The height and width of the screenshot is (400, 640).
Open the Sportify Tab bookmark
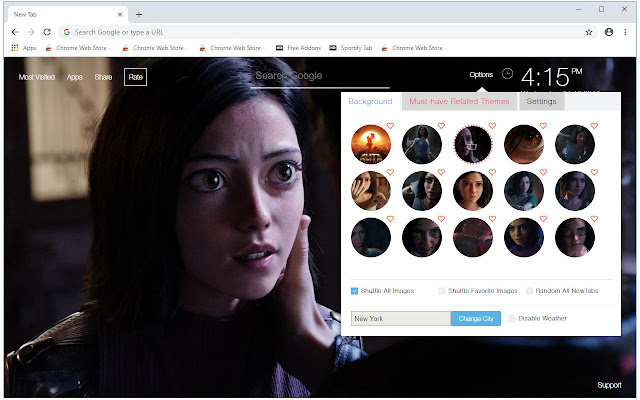351,48
